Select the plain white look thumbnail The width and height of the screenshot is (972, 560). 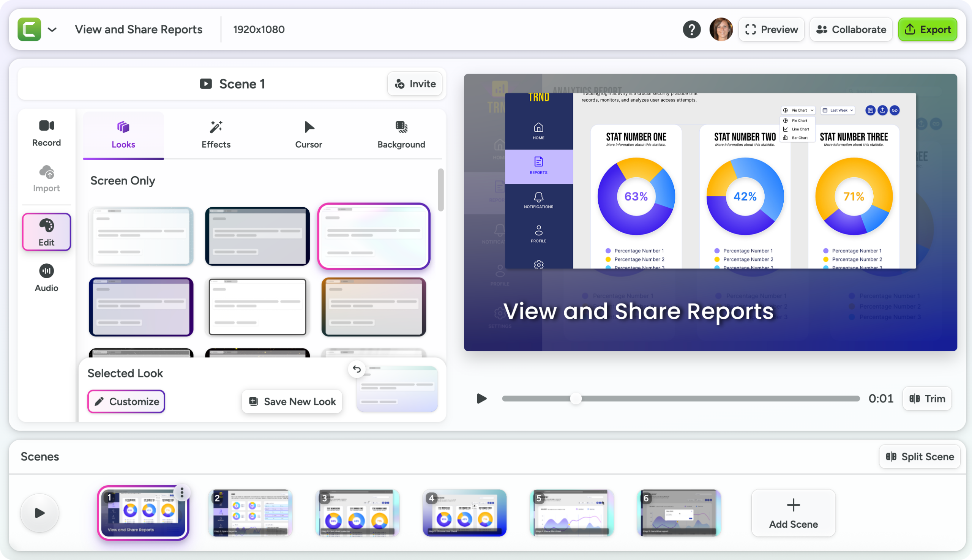pos(257,307)
